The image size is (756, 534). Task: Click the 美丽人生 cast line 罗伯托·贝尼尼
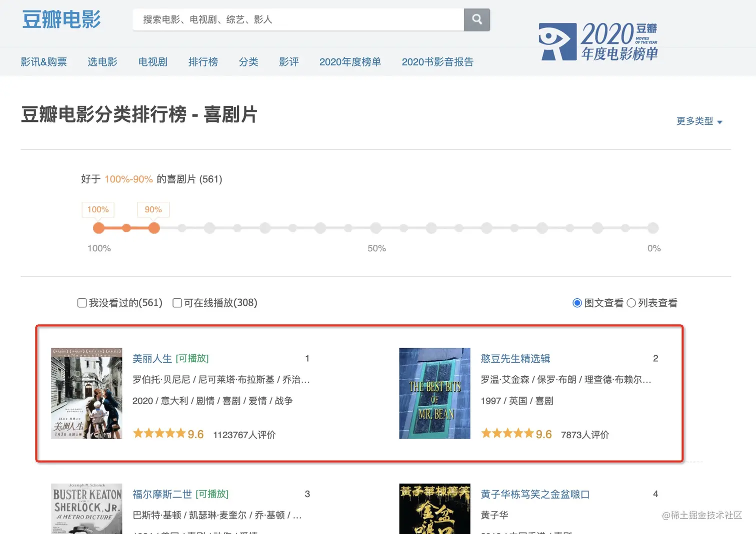coord(221,380)
